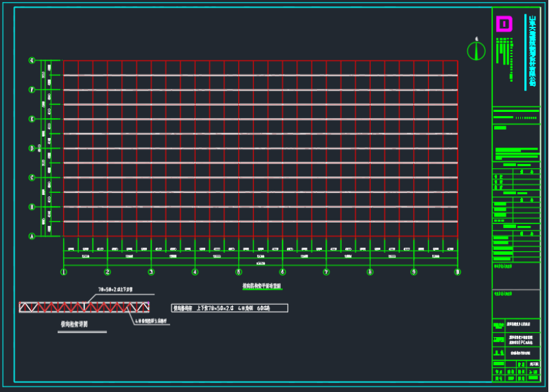This screenshot has width=549, height=392.
Task: Select the leader note below the truss
Action: coord(150,321)
